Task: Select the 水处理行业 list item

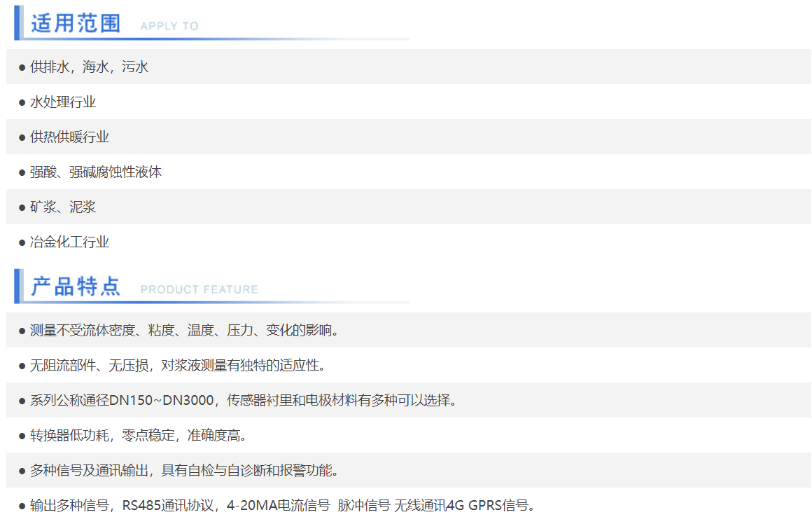Action: [x=63, y=102]
